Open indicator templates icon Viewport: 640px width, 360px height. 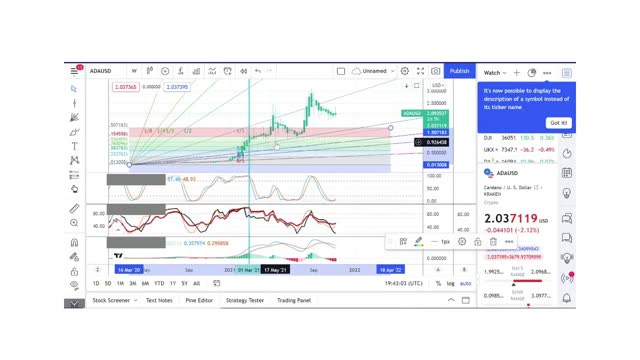click(212, 71)
